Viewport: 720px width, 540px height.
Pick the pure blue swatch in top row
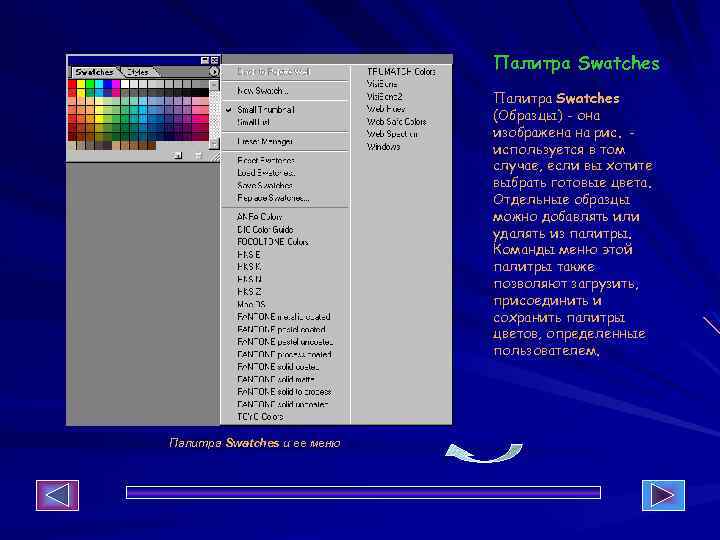(x=107, y=84)
